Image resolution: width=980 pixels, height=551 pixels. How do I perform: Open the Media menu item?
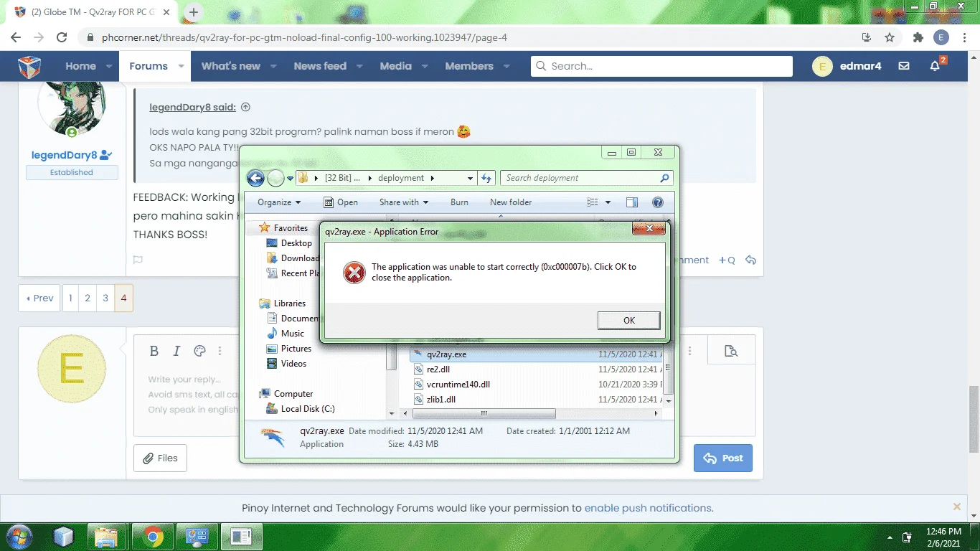click(396, 66)
